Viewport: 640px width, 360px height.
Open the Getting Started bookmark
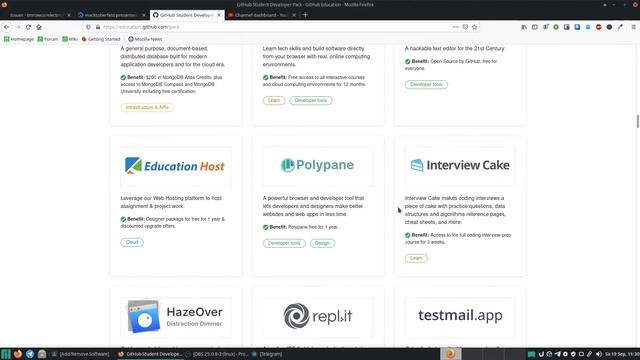coord(101,39)
